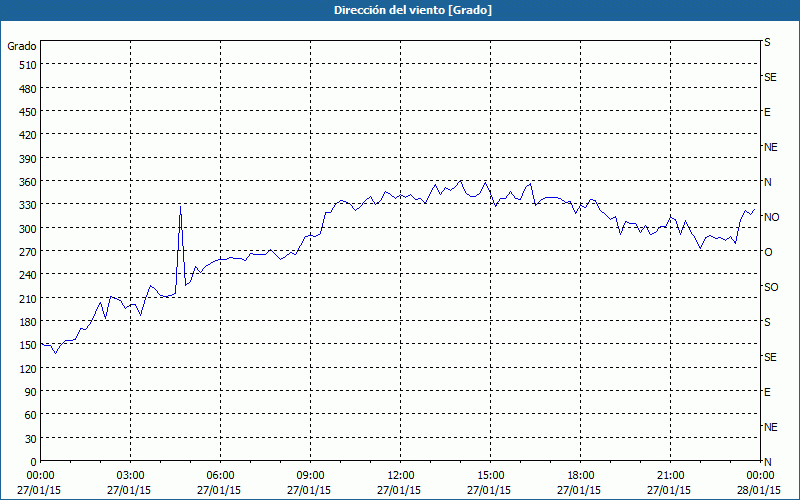Screen dimensions: 800x500
Task: Click the wind direction spike peak before 06:00
Action: point(180,207)
